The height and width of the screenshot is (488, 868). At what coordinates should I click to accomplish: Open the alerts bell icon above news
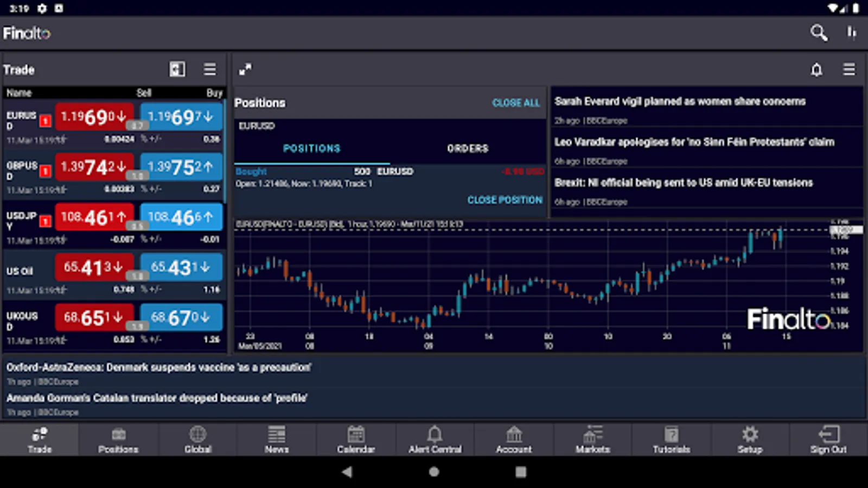pyautogui.click(x=816, y=69)
